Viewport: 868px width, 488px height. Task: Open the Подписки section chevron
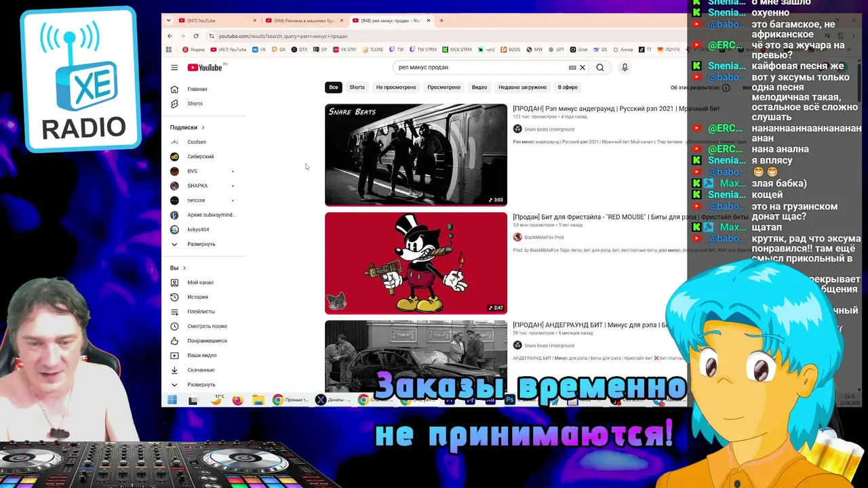coord(203,127)
